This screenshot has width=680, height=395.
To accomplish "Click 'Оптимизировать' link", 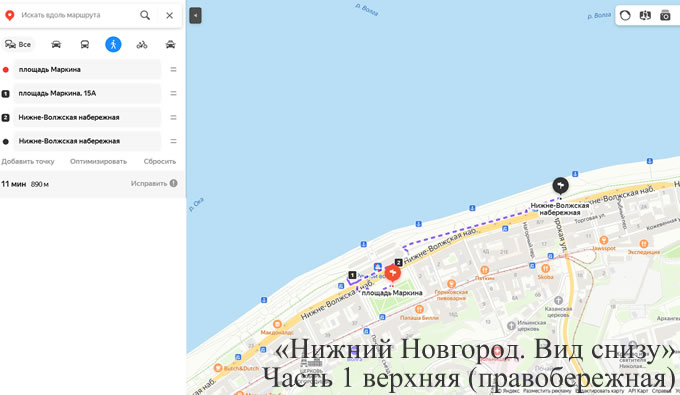I will [98, 161].
